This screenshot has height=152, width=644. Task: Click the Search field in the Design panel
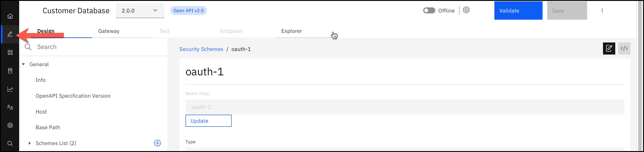[75, 47]
